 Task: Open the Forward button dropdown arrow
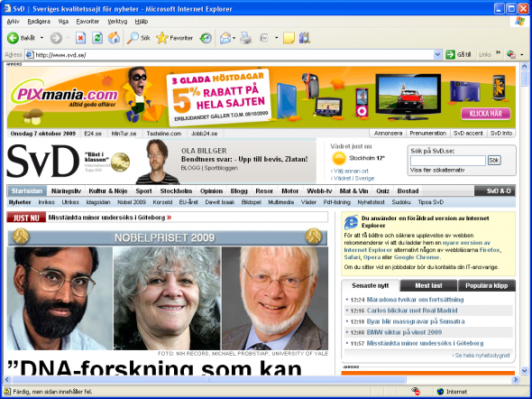[69, 38]
